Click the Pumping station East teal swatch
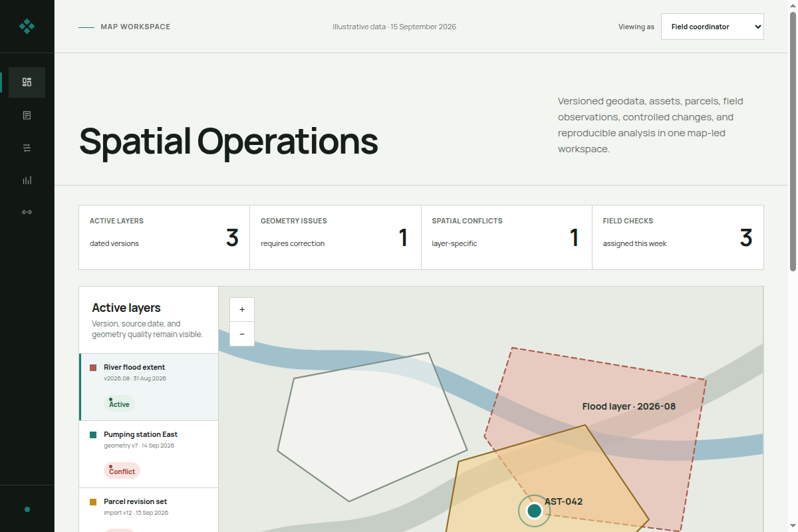Screen dimensions: 798x532 point(93,435)
